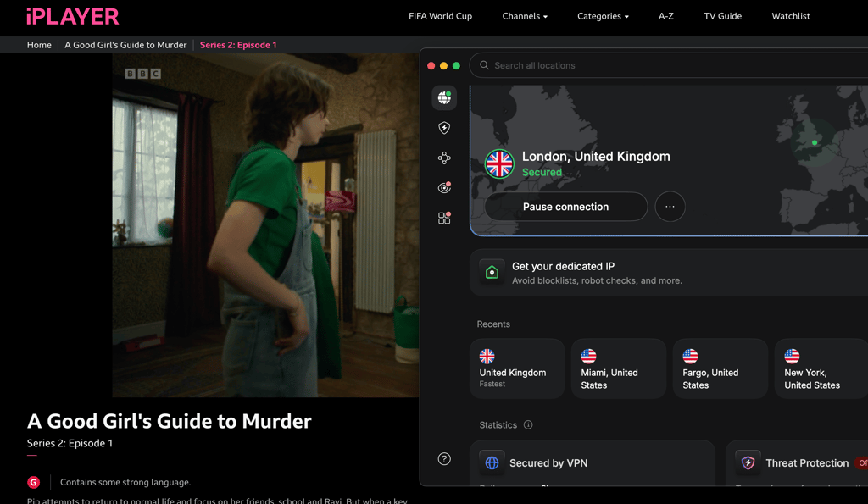Image resolution: width=868 pixels, height=504 pixels.
Task: Connect to recent Miami, United States
Action: pos(619,368)
